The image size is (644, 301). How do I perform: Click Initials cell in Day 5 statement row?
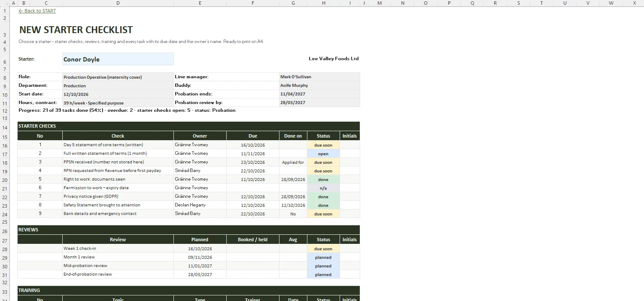click(349, 145)
